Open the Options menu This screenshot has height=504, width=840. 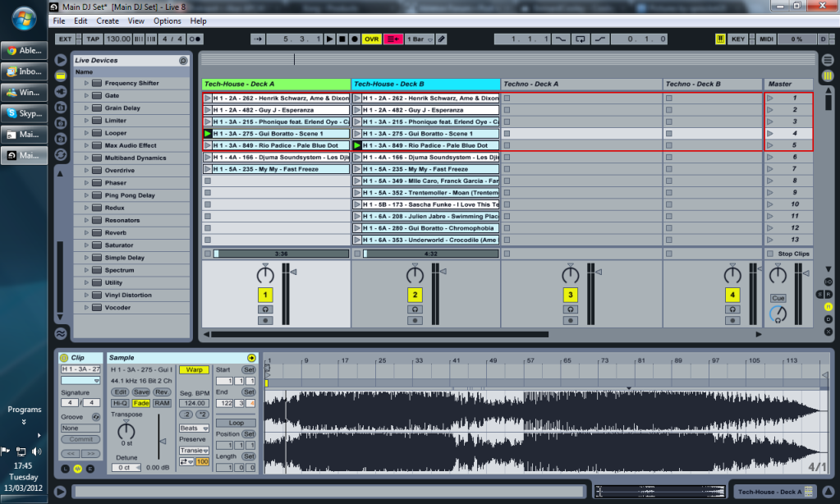point(168,21)
